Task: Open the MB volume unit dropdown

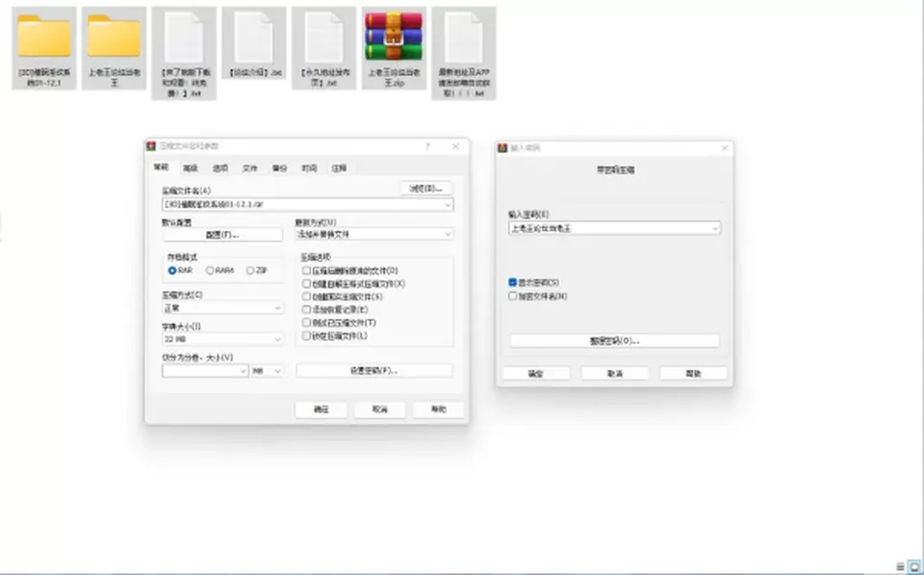Action: pyautogui.click(x=267, y=371)
